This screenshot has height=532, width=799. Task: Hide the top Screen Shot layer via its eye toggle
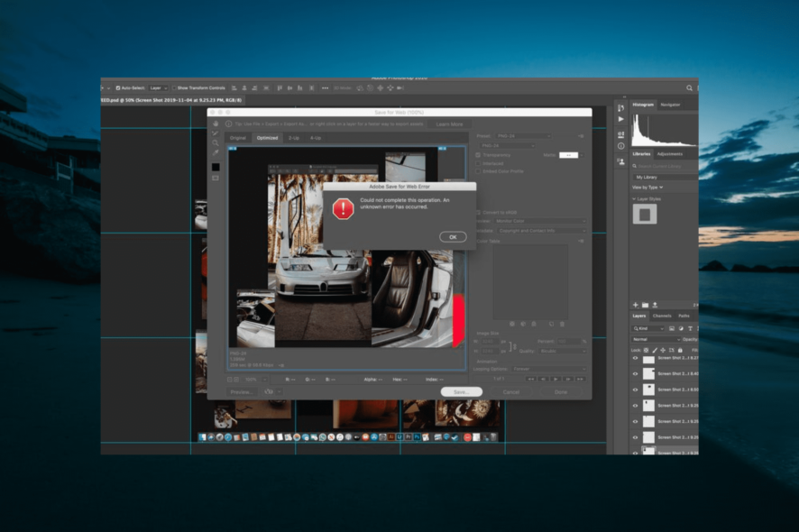[x=636, y=358]
